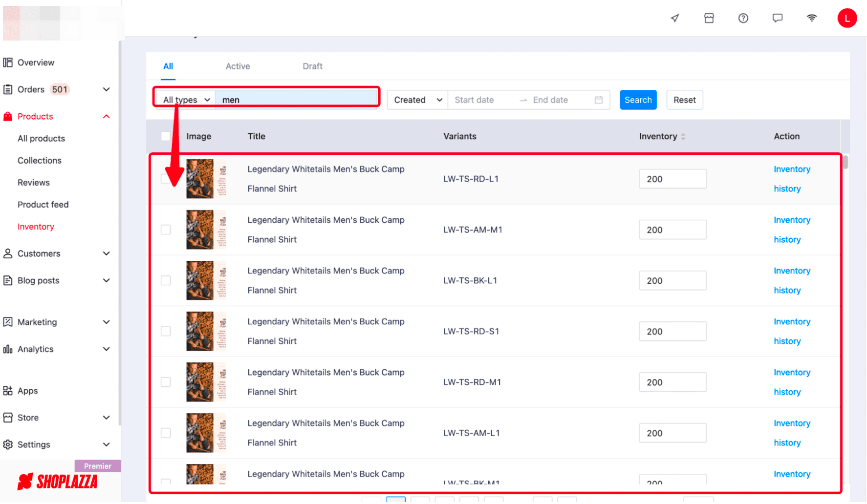Switch to the Active tab
The image size is (867, 504).
[x=238, y=66]
